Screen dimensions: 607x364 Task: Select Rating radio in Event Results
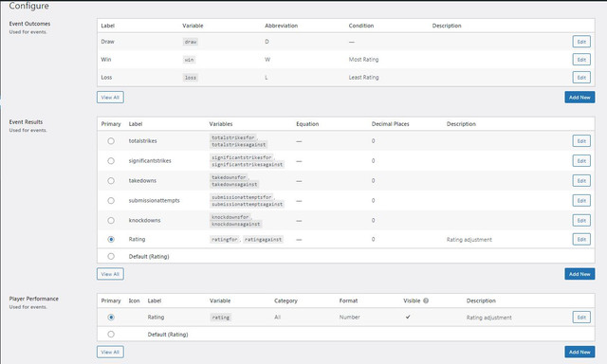coord(111,240)
